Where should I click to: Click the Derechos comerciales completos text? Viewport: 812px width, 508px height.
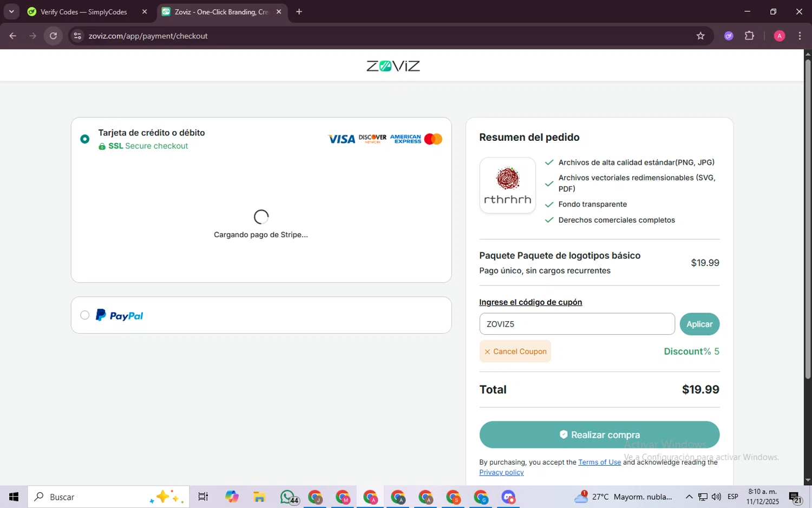pos(617,220)
